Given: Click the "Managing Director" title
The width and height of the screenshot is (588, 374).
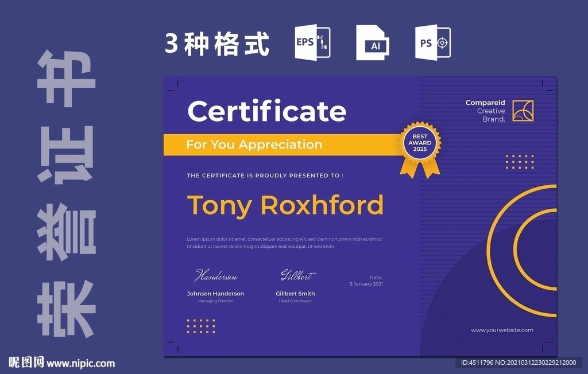Looking at the screenshot, I should tap(215, 301).
